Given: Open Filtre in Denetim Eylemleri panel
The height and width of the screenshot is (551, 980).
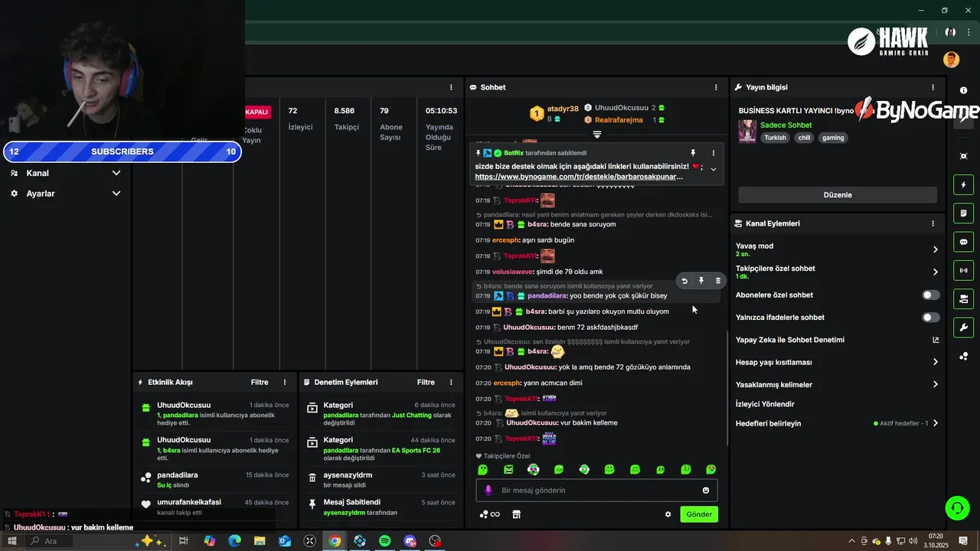Looking at the screenshot, I should [x=426, y=382].
